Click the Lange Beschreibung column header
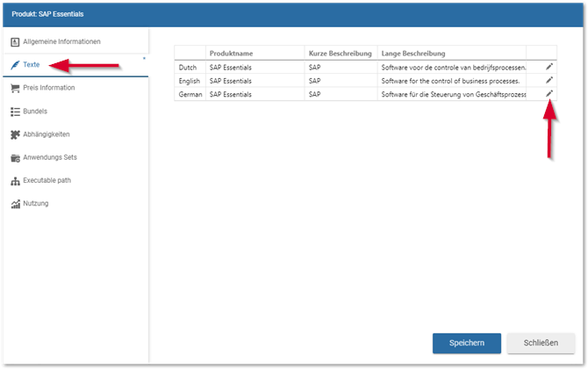The image size is (588, 369). click(451, 54)
